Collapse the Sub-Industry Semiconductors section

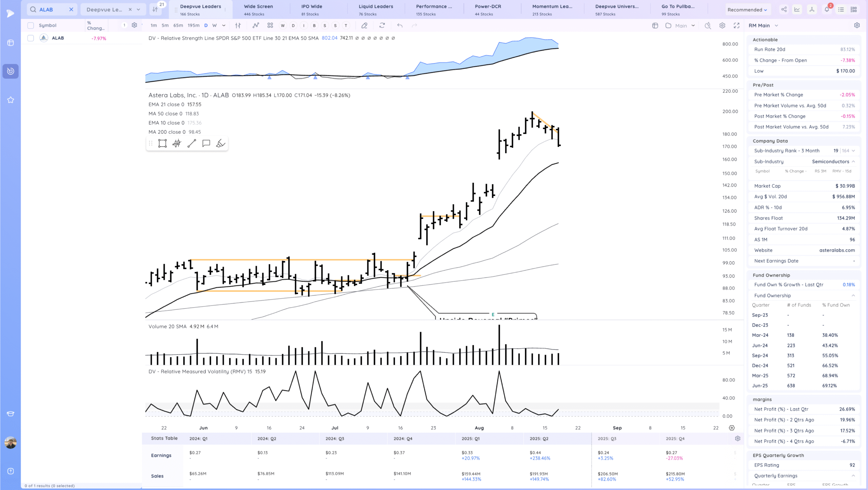(x=853, y=161)
